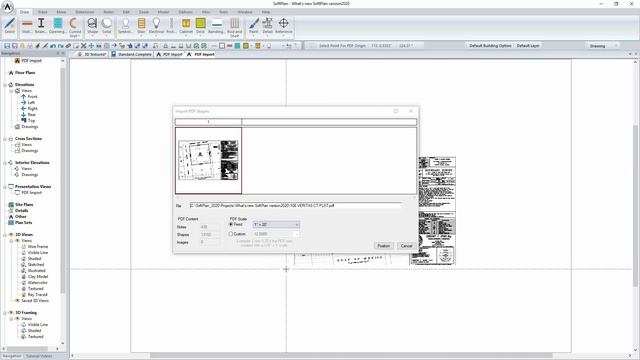Pick the Beam tool icon
The width and height of the screenshot is (640, 360).
(41, 25)
